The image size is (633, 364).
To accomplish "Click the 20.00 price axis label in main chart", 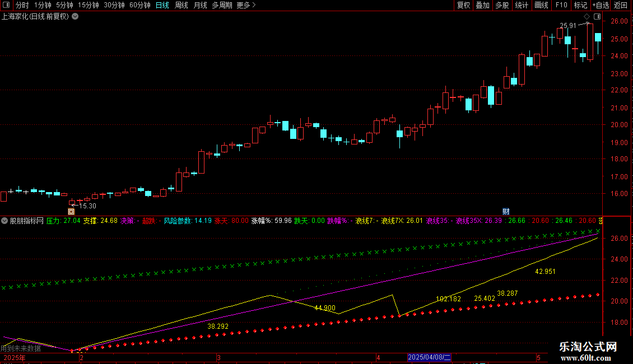I will (619, 125).
